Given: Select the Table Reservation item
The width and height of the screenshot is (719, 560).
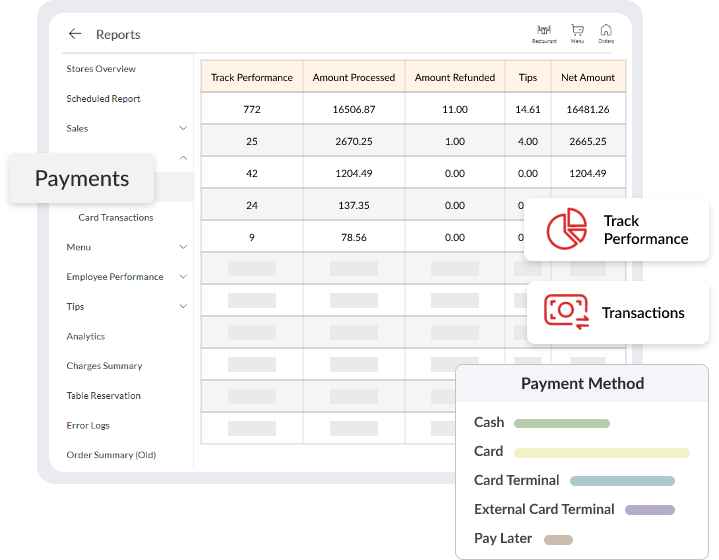Looking at the screenshot, I should pos(103,396).
